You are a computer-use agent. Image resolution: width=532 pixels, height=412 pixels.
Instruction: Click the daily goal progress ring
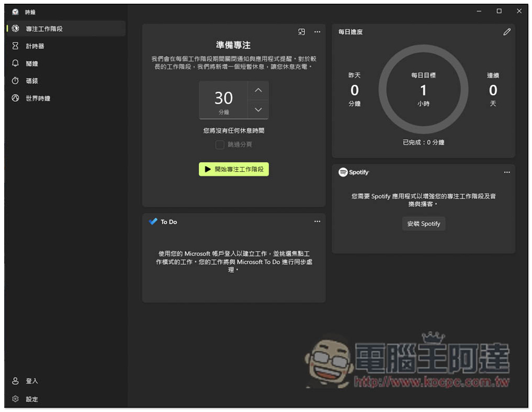click(x=423, y=89)
